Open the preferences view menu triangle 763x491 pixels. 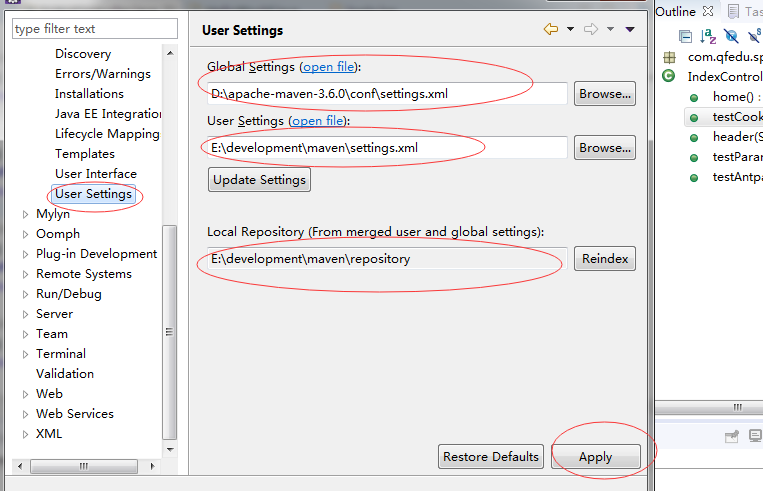630,30
